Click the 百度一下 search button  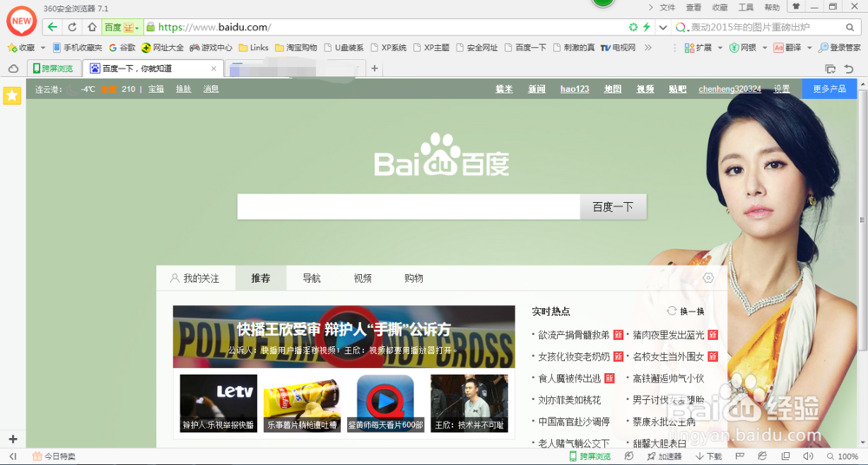click(x=613, y=207)
